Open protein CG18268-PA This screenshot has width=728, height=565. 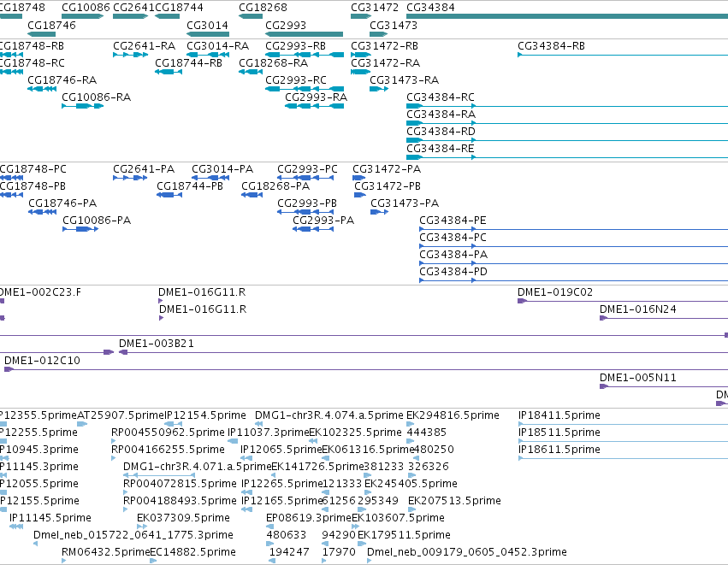pyautogui.click(x=275, y=186)
